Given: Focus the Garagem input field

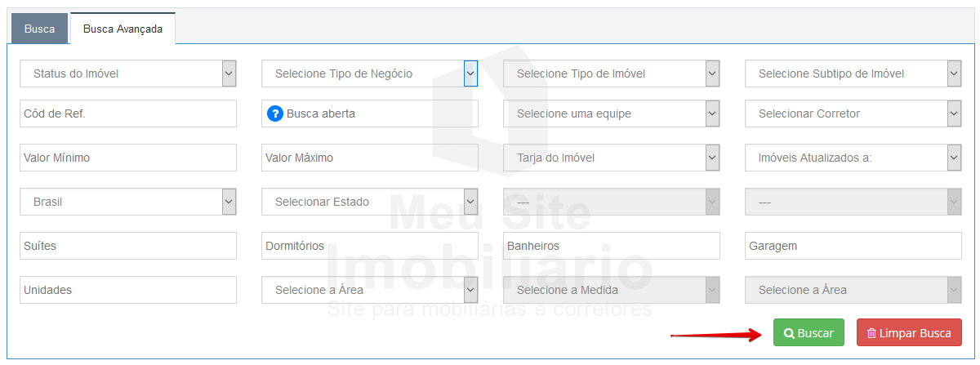Looking at the screenshot, I should click(x=853, y=246).
